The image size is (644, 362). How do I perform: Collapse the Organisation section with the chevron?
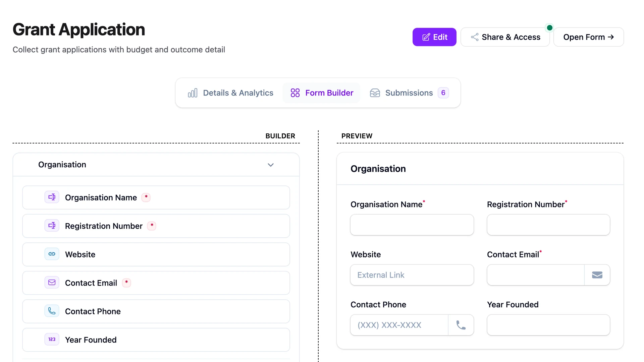[271, 165]
